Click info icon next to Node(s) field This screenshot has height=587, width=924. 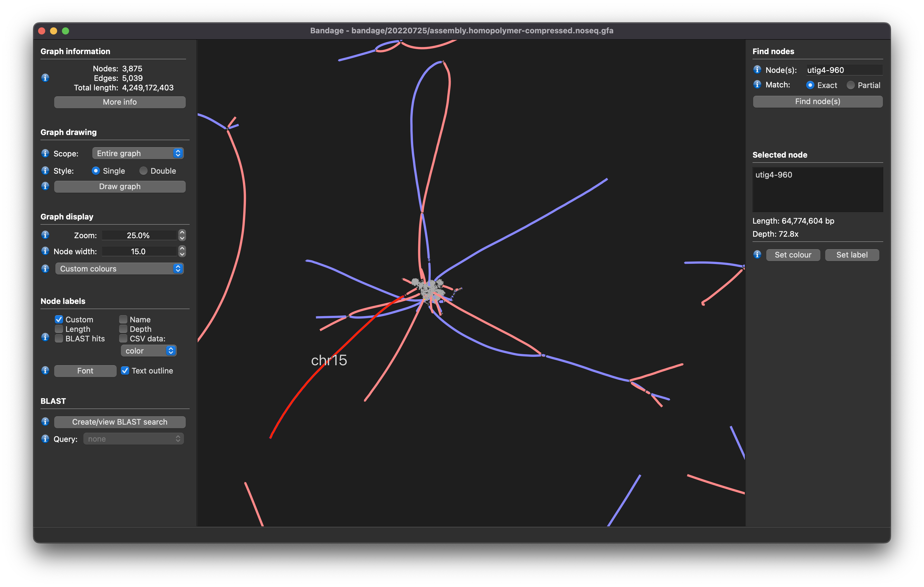[757, 69]
